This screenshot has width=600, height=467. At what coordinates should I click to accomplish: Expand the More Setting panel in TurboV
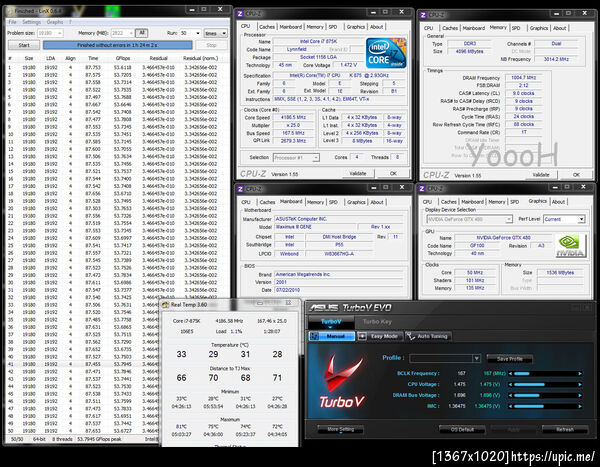[x=341, y=429]
